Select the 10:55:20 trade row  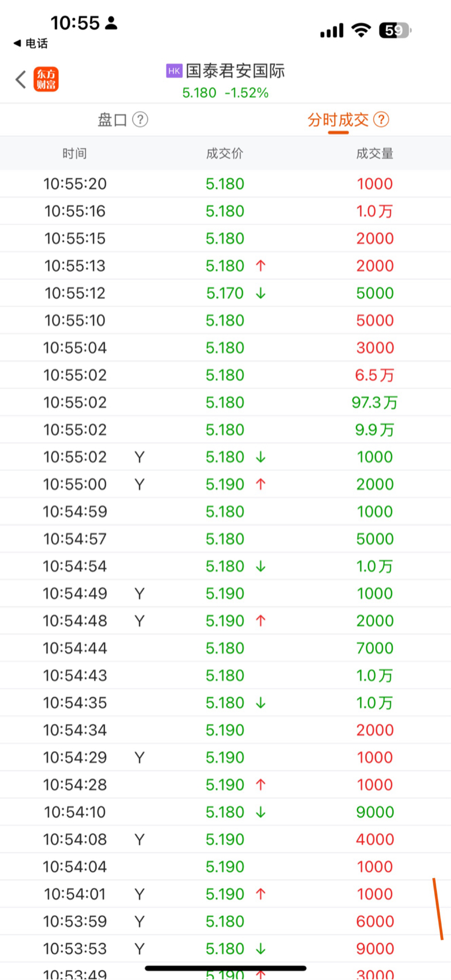point(225,184)
